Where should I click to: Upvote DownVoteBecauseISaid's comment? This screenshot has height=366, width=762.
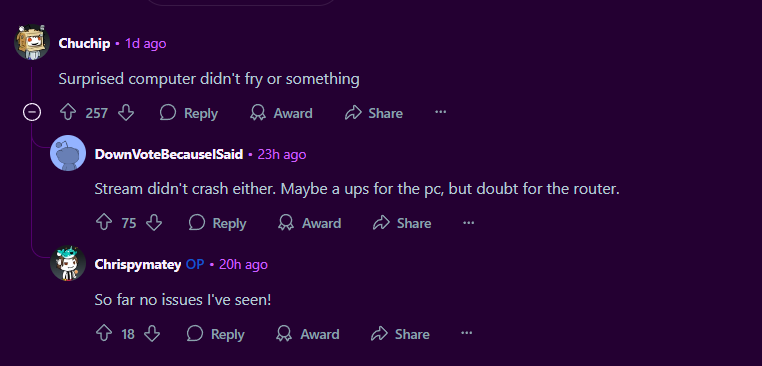click(104, 223)
